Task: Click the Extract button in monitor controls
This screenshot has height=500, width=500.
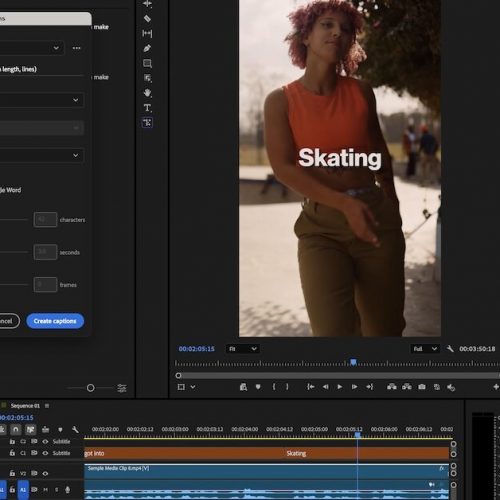Action: 407,387
